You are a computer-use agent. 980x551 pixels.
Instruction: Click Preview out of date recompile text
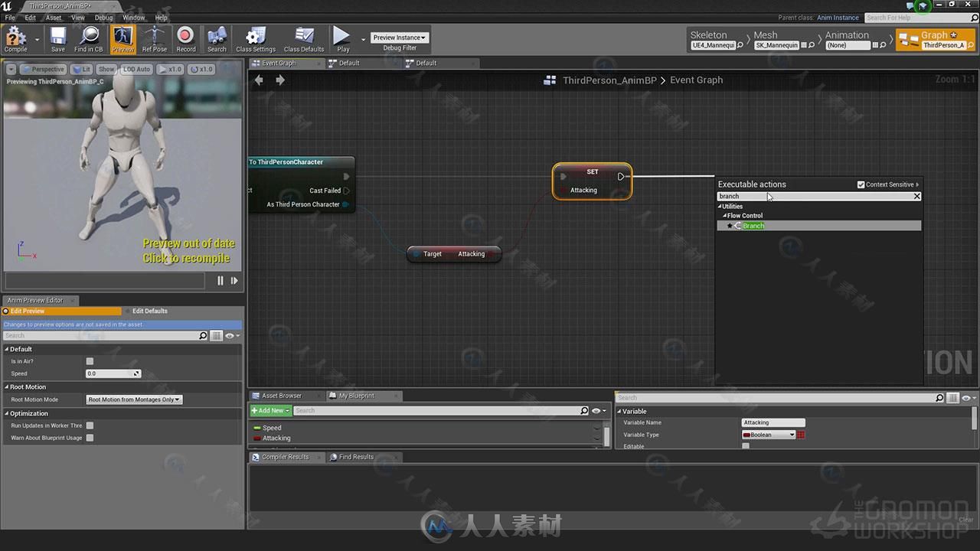click(188, 251)
